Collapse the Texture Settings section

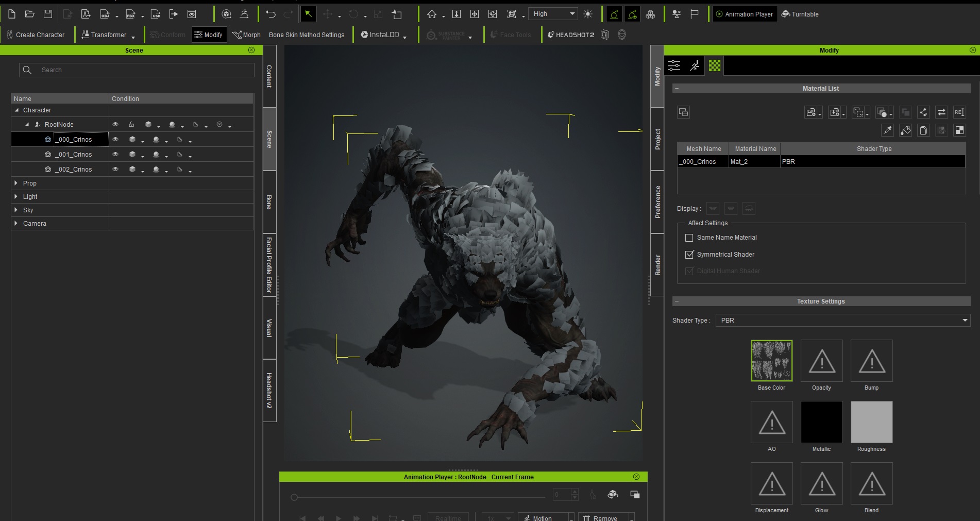[x=677, y=301]
